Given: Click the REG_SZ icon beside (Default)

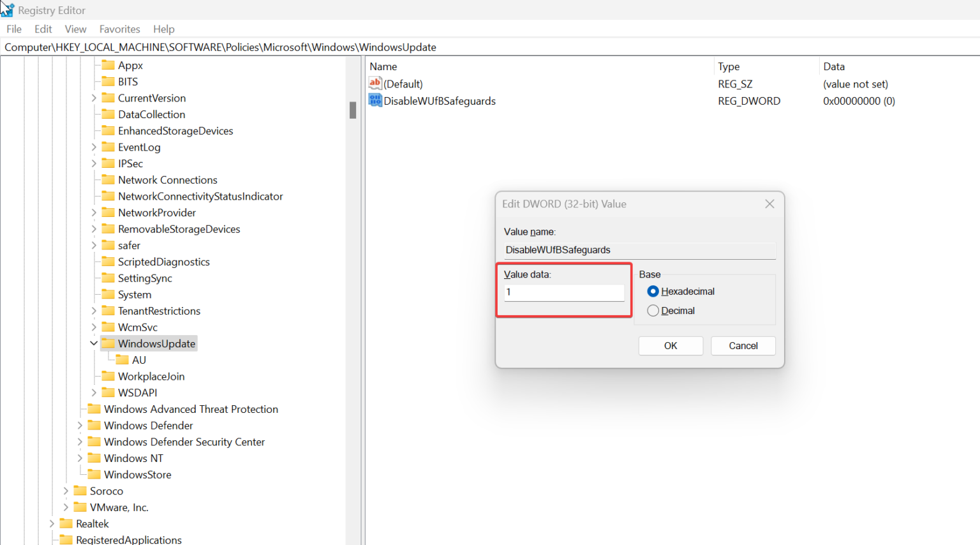Looking at the screenshot, I should [x=375, y=83].
